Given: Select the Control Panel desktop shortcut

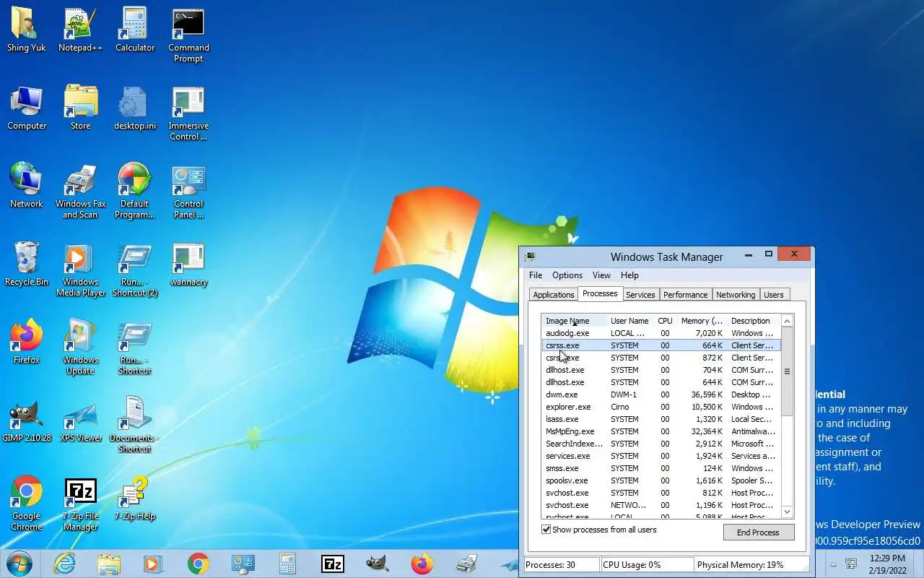Looking at the screenshot, I should (x=188, y=191).
